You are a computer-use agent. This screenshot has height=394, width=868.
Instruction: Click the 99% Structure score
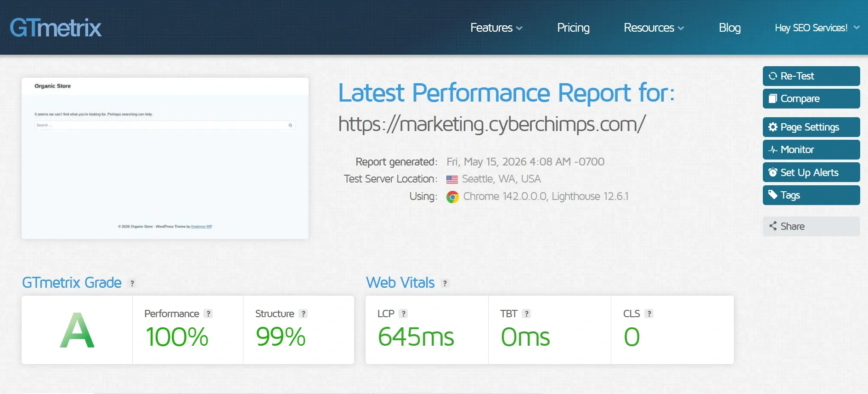coord(281,337)
